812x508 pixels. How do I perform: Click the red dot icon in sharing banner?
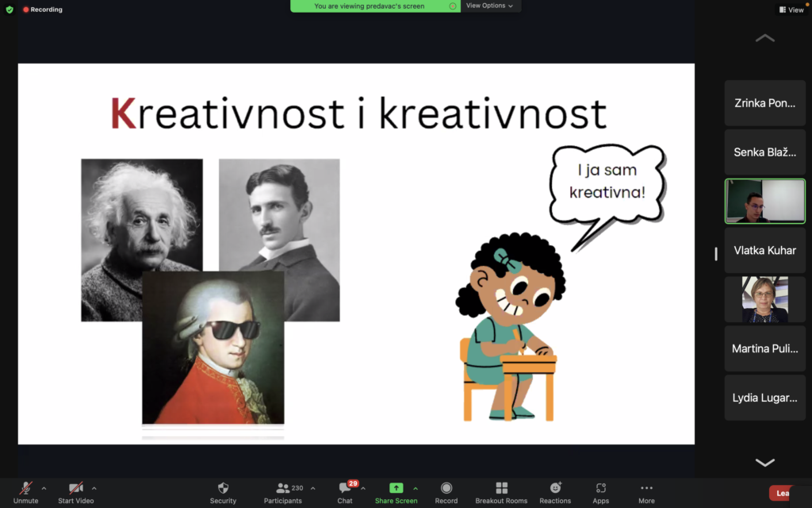[453, 6]
